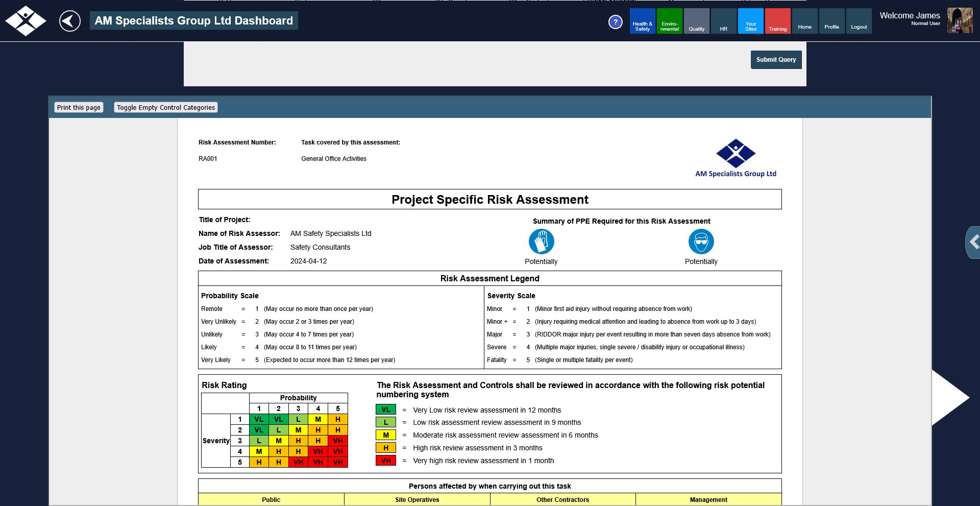Go to the Home tile
Viewport: 980px width, 506px height.
click(x=805, y=21)
